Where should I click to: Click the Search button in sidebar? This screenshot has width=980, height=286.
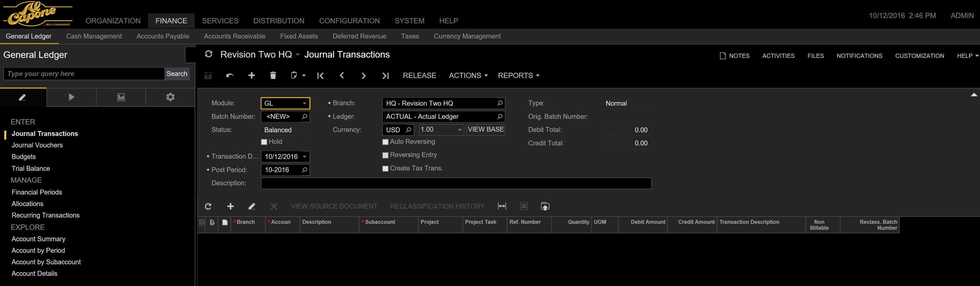pyautogui.click(x=177, y=74)
